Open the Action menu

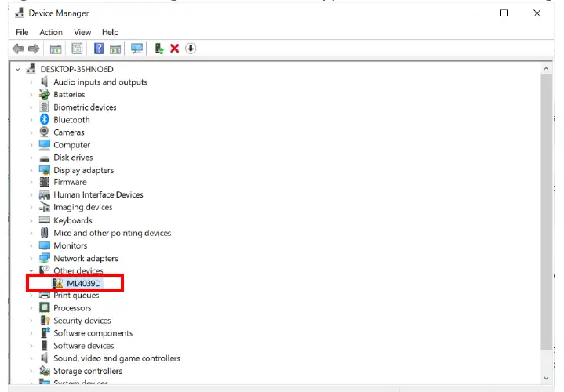coord(51,32)
